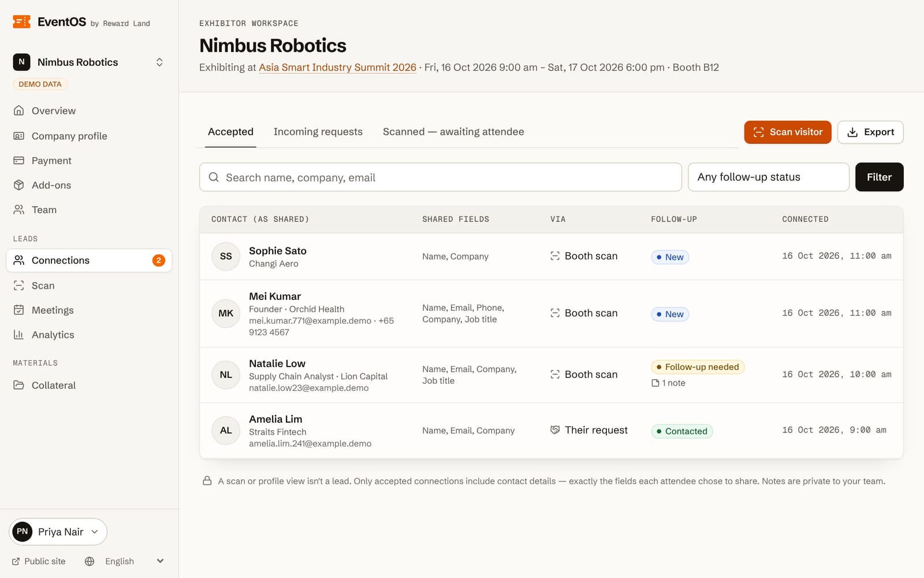Open Scan via the sidebar scan icon
924x578 pixels.
click(x=19, y=286)
